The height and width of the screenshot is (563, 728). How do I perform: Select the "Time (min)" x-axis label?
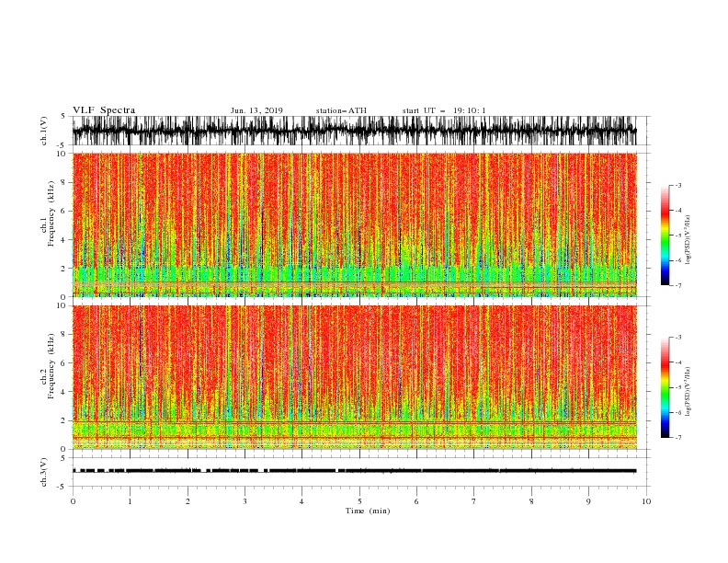click(368, 511)
